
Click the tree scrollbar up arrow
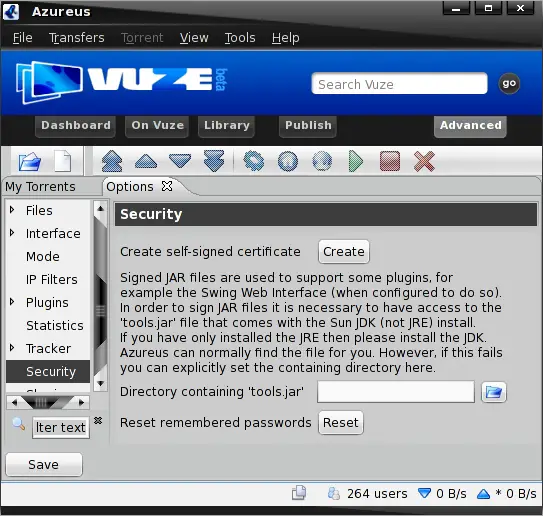[100, 208]
